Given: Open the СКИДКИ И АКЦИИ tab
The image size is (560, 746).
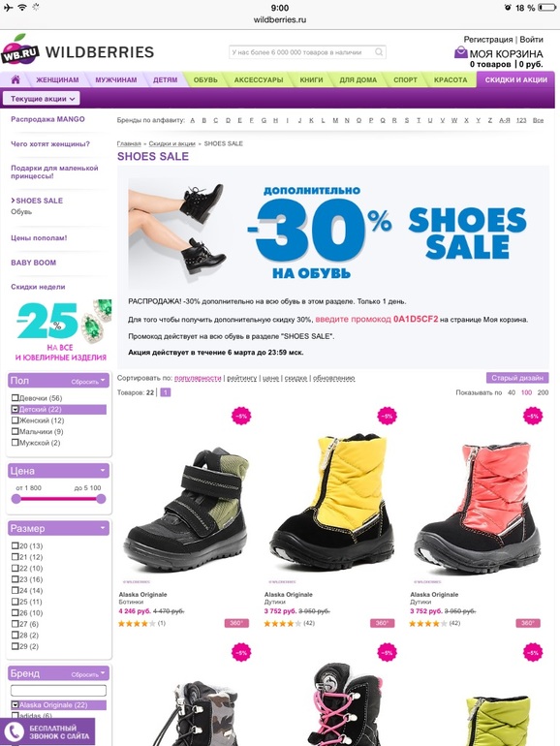Looking at the screenshot, I should (515, 79).
